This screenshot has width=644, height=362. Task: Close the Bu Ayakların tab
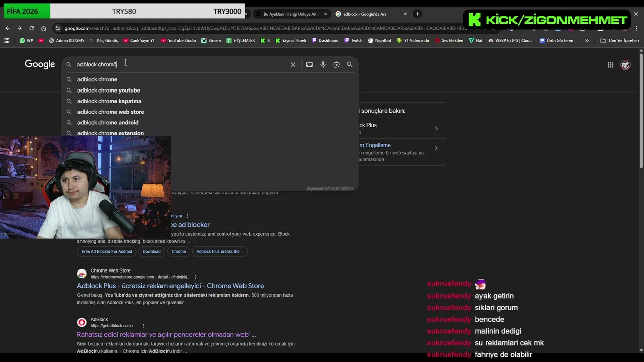[326, 14]
